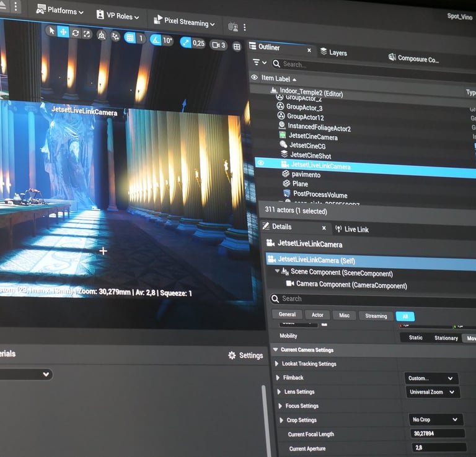Select Camera Component (CameraComponent)

[x=351, y=285]
